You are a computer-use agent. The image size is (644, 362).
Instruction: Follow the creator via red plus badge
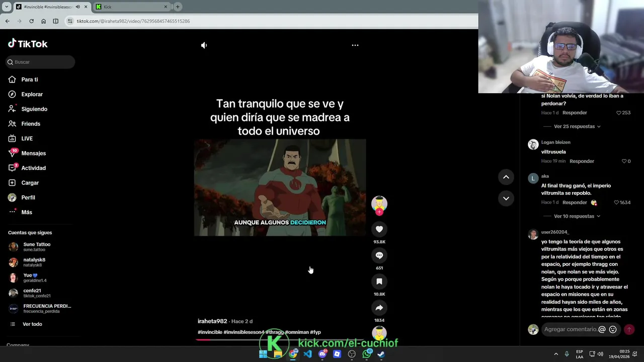click(x=379, y=212)
